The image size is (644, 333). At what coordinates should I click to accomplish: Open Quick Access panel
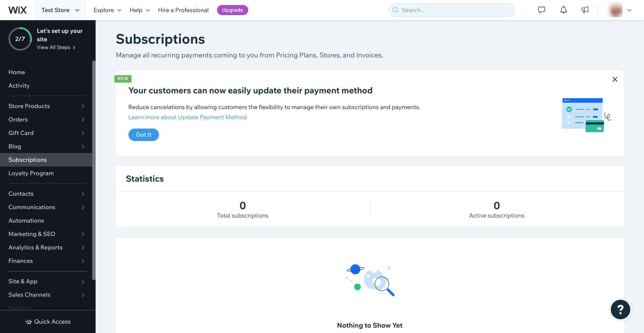click(x=48, y=321)
